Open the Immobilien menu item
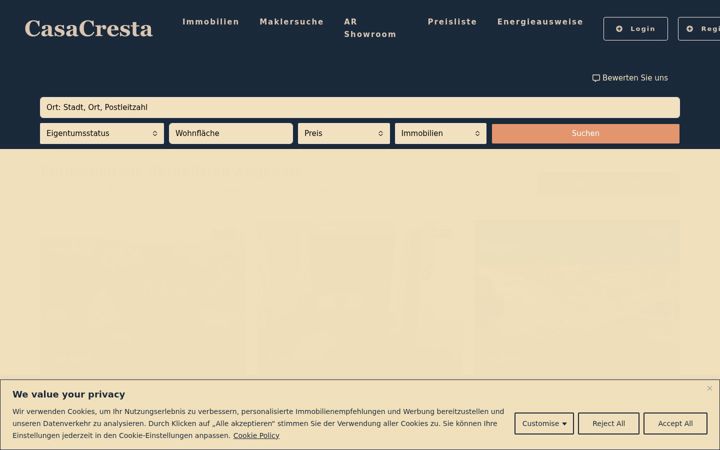 point(211,22)
